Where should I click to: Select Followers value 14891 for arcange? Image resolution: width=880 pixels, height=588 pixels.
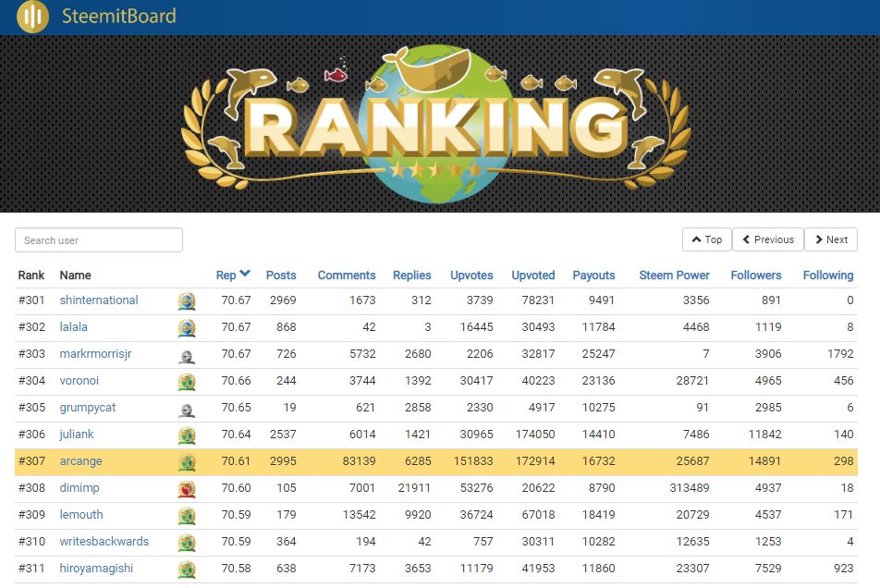pos(764,461)
